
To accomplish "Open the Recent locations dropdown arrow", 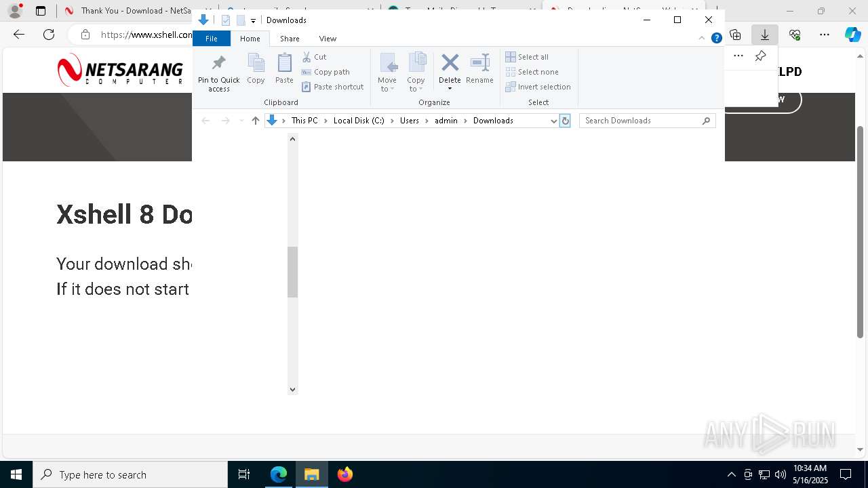I will 241,121.
